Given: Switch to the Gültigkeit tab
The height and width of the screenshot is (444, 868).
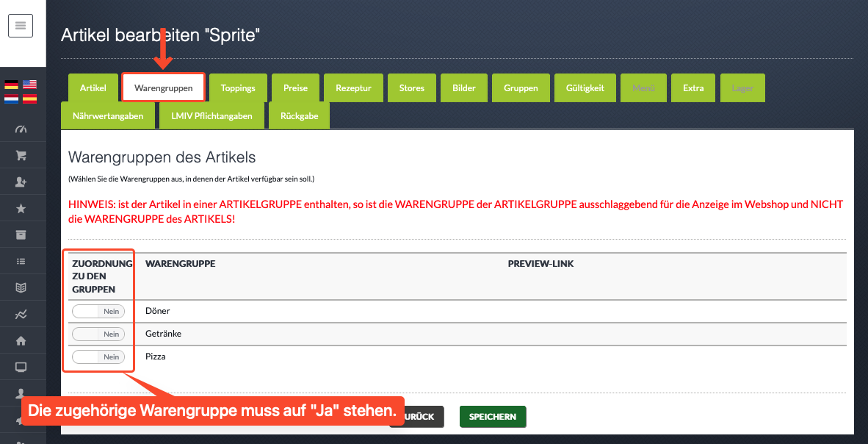Looking at the screenshot, I should tap(585, 87).
